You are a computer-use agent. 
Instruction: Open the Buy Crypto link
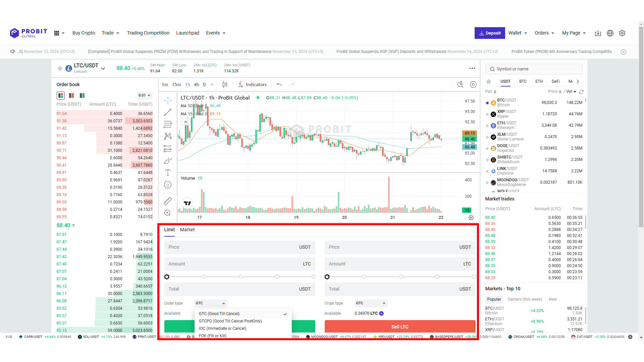click(x=84, y=33)
